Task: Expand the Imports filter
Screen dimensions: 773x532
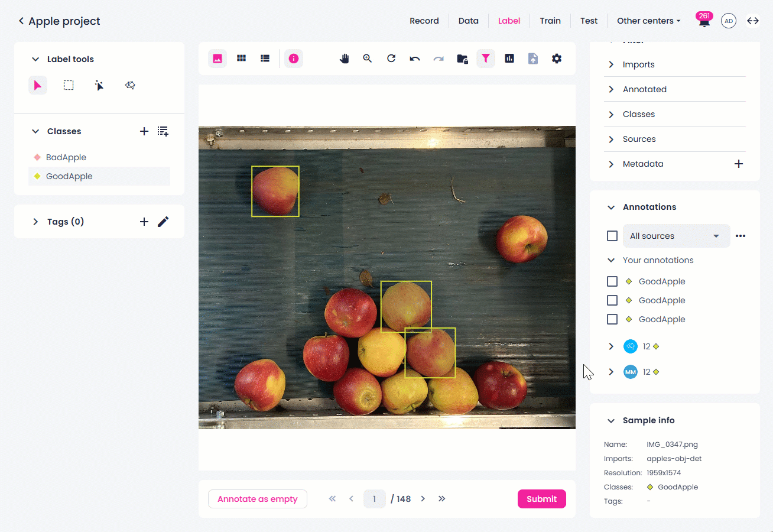Action: coord(611,64)
